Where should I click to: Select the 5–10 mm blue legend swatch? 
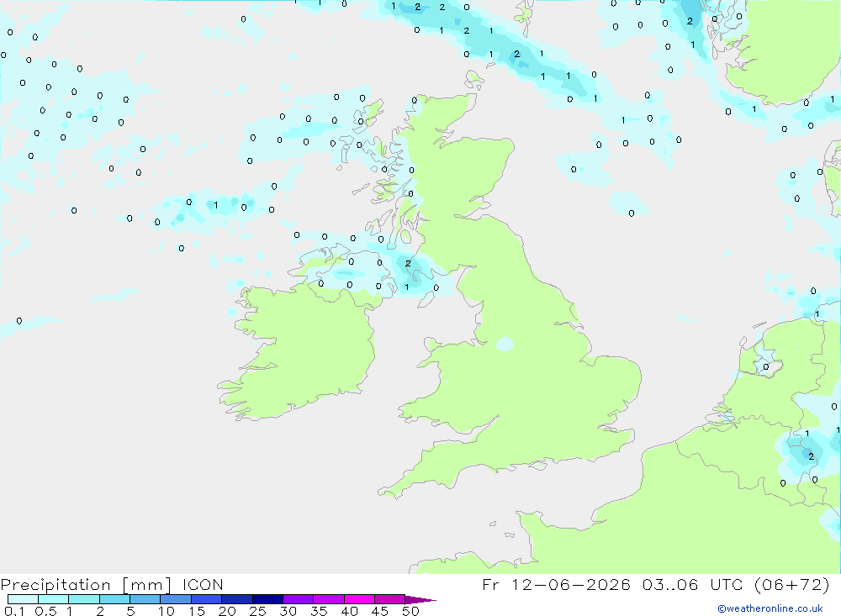(145, 599)
